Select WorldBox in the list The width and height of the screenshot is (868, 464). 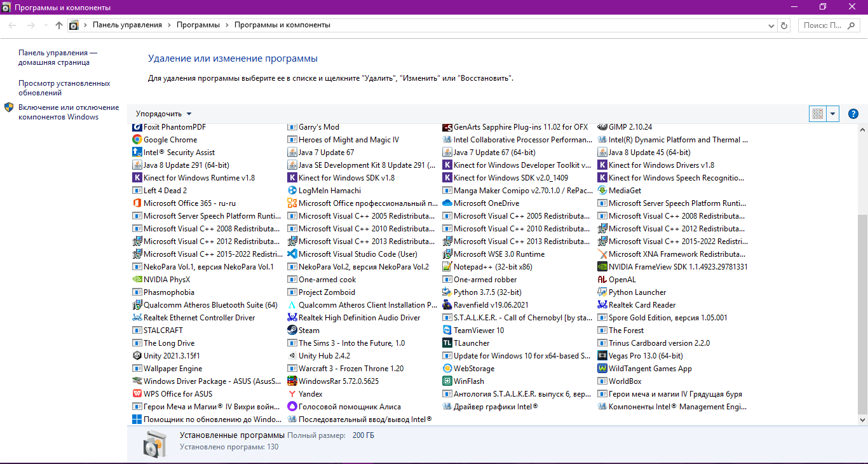click(620, 381)
